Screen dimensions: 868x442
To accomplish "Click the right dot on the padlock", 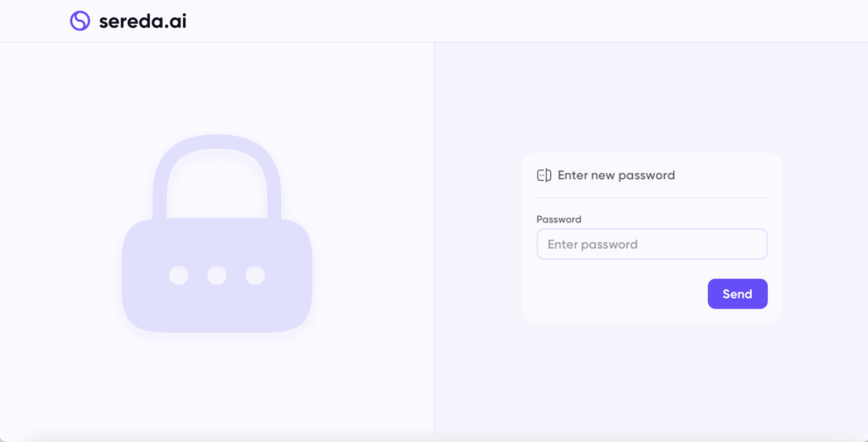I will click(x=255, y=275).
